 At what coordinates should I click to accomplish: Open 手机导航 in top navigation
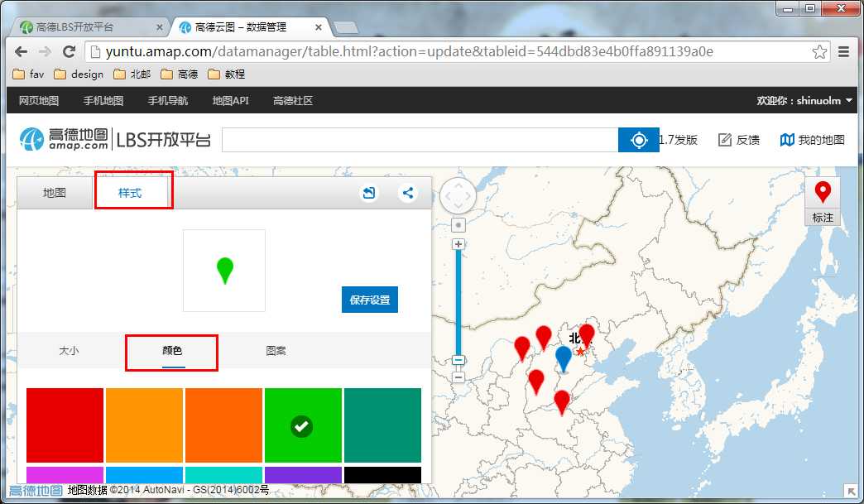point(167,101)
